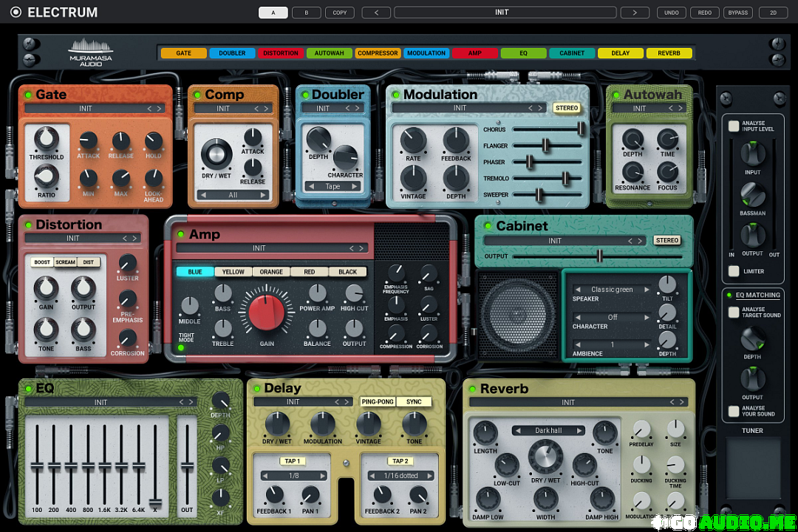Click the COPY button
798x532 pixels.
click(339, 13)
